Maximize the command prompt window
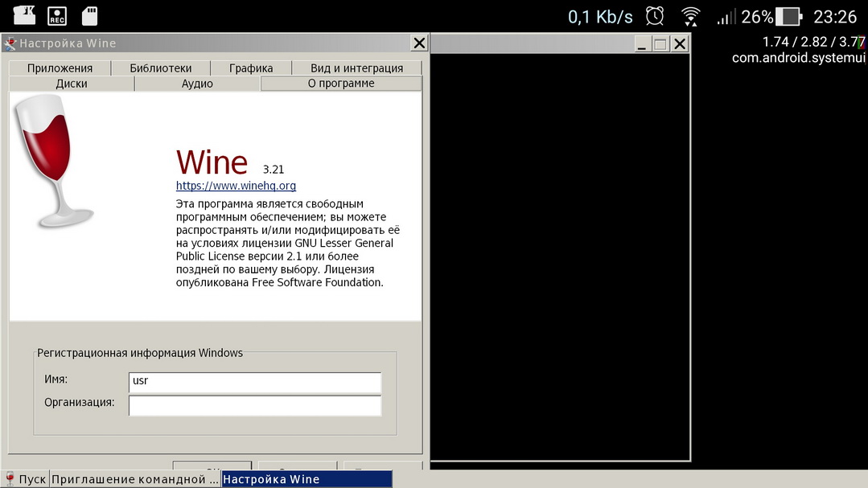Image resolution: width=868 pixels, height=488 pixels. (660, 43)
